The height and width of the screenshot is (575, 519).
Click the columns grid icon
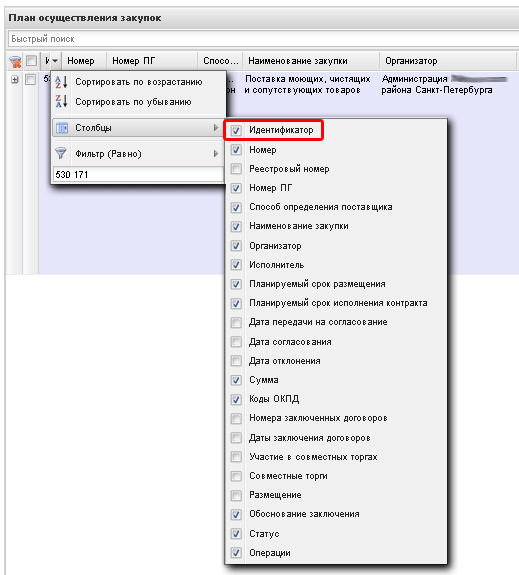[x=62, y=128]
